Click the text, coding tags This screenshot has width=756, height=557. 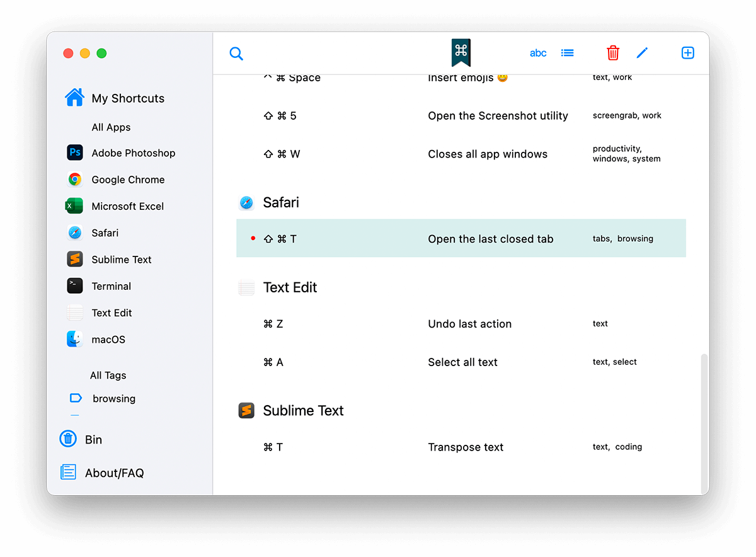(x=617, y=447)
